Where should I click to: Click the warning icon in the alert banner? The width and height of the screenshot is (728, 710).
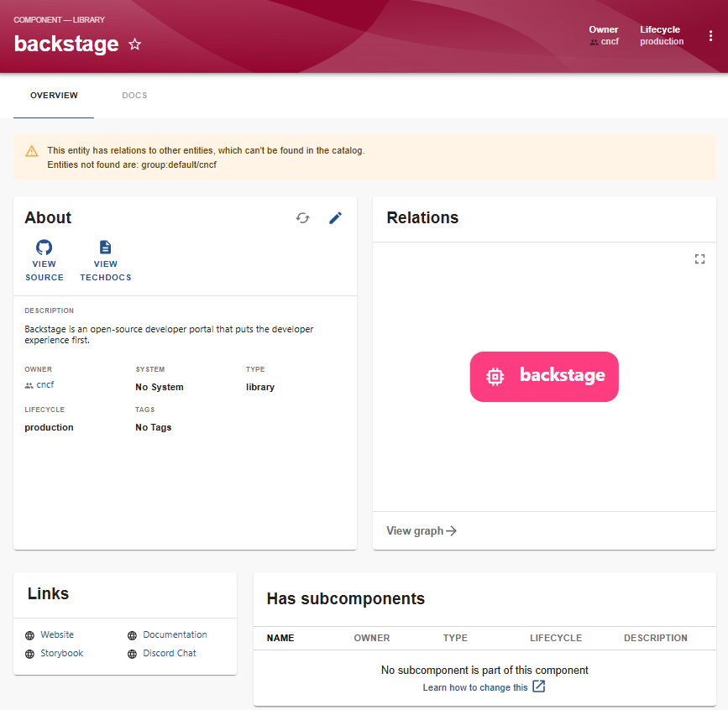[32, 151]
